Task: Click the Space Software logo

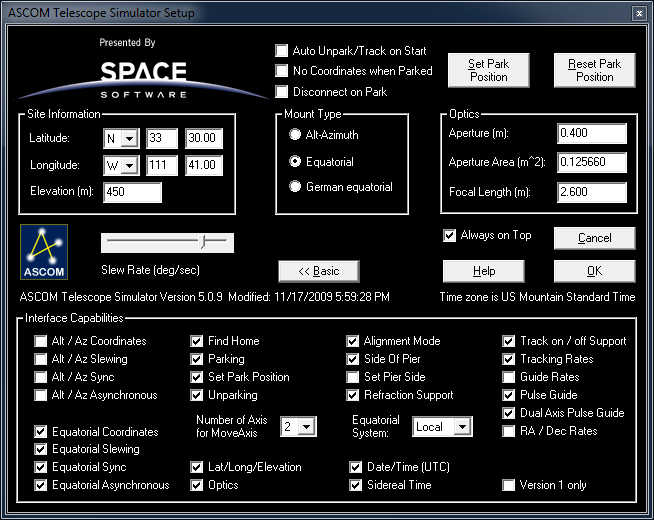Action: click(x=143, y=79)
